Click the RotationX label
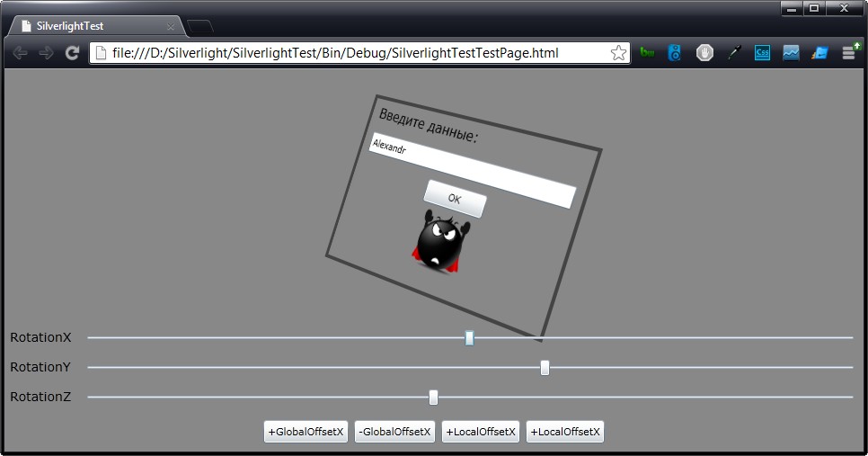Screen dimensions: 868x456 [40, 337]
